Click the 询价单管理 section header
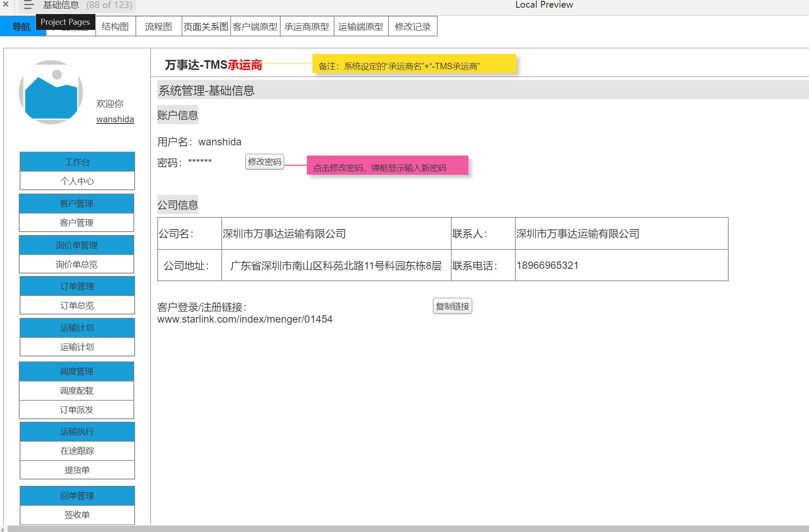The height and width of the screenshot is (532, 809). pyautogui.click(x=76, y=245)
